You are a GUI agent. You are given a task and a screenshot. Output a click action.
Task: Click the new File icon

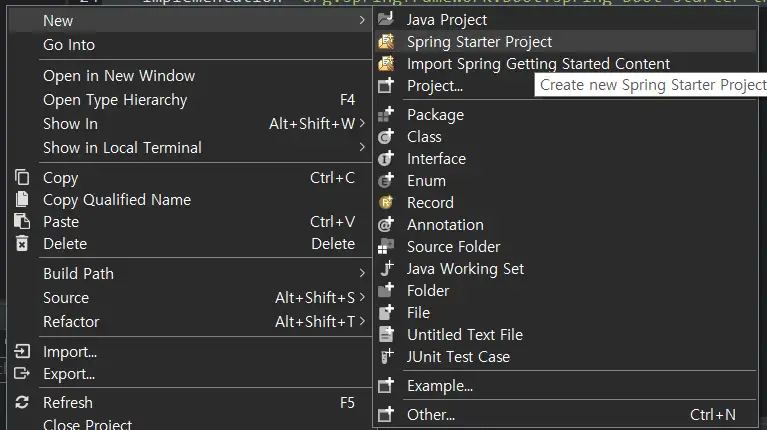pos(386,313)
